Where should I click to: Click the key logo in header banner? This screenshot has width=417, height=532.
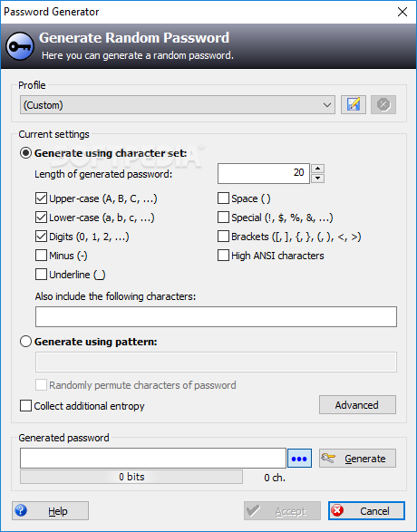coord(20,46)
